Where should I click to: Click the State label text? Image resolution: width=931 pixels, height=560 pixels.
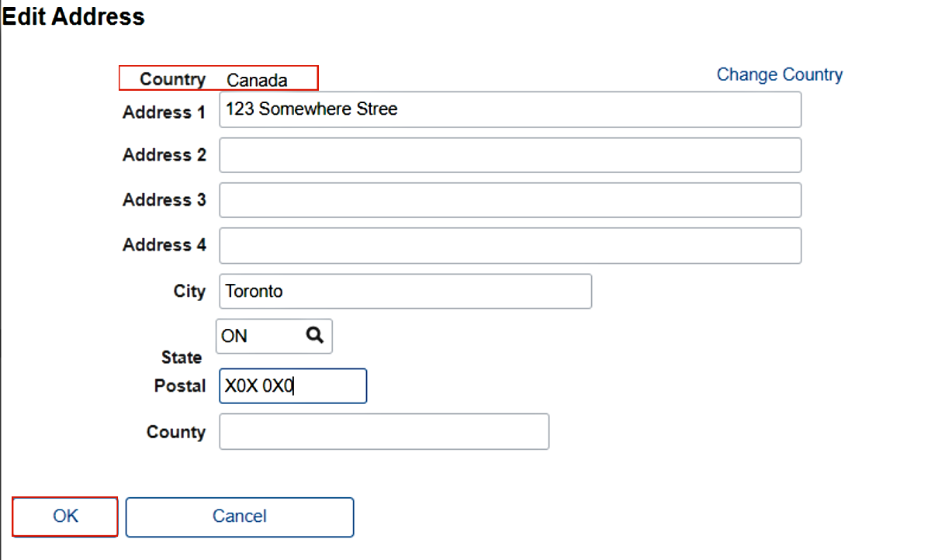[182, 358]
